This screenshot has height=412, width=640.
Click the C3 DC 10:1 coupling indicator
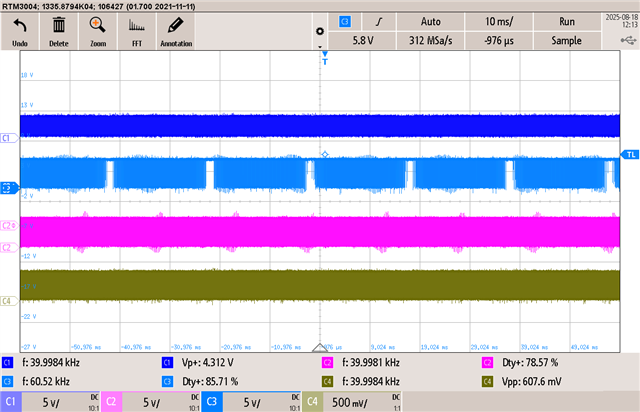coord(295,402)
